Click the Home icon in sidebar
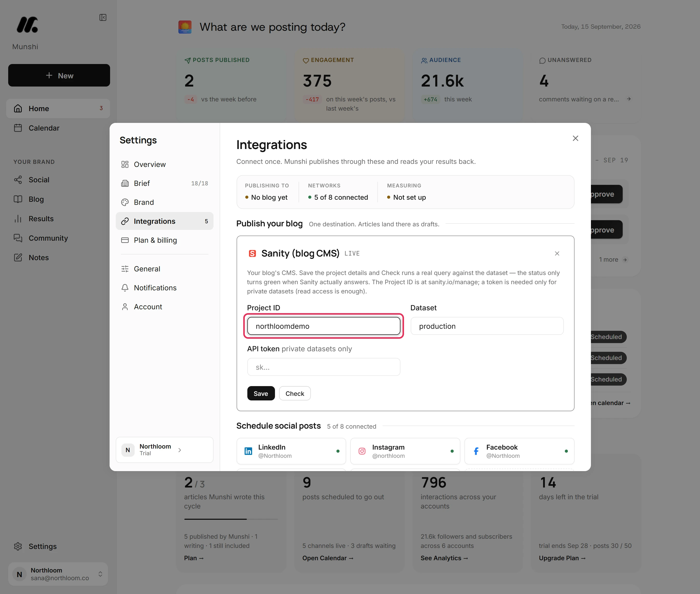 (x=18, y=108)
